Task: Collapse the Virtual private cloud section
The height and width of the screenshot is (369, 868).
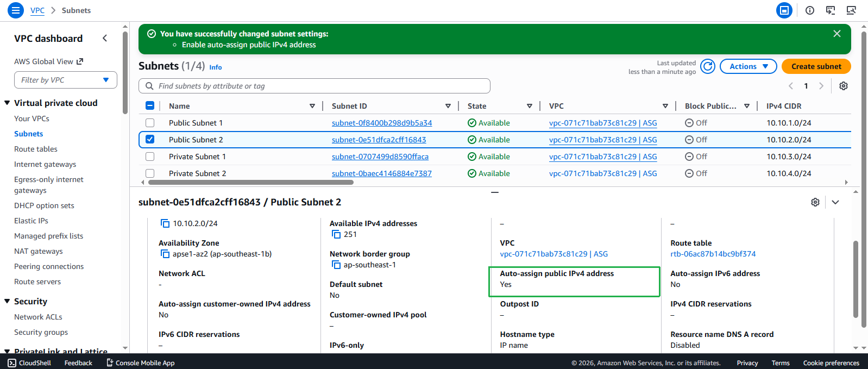Action: (7, 103)
